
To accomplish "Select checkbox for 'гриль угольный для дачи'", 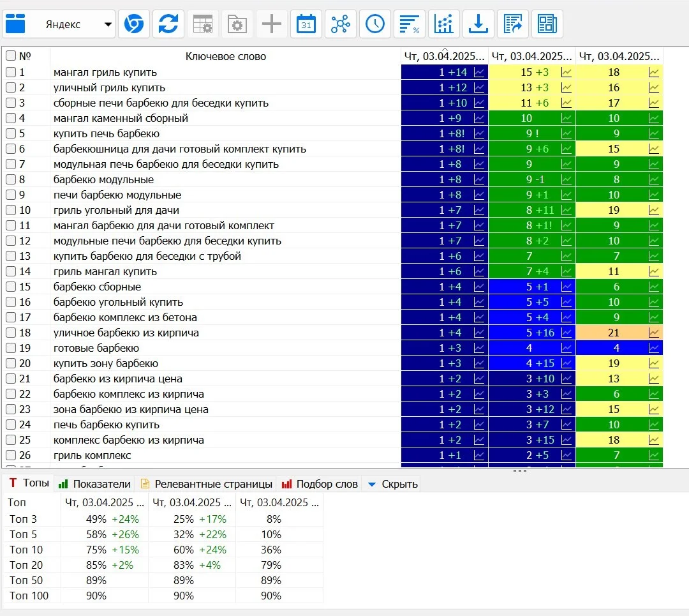I will click(11, 210).
